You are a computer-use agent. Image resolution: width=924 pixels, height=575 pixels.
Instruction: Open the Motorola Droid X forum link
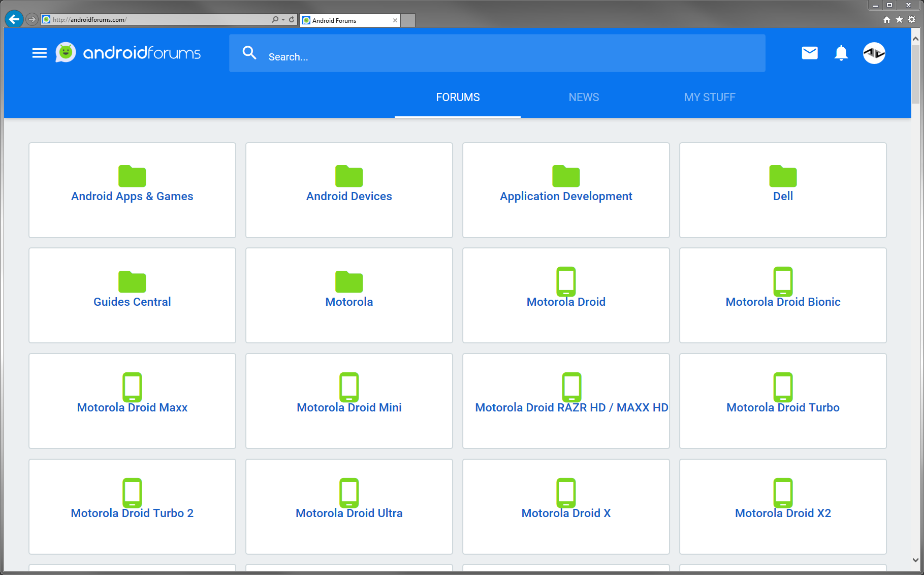point(566,514)
